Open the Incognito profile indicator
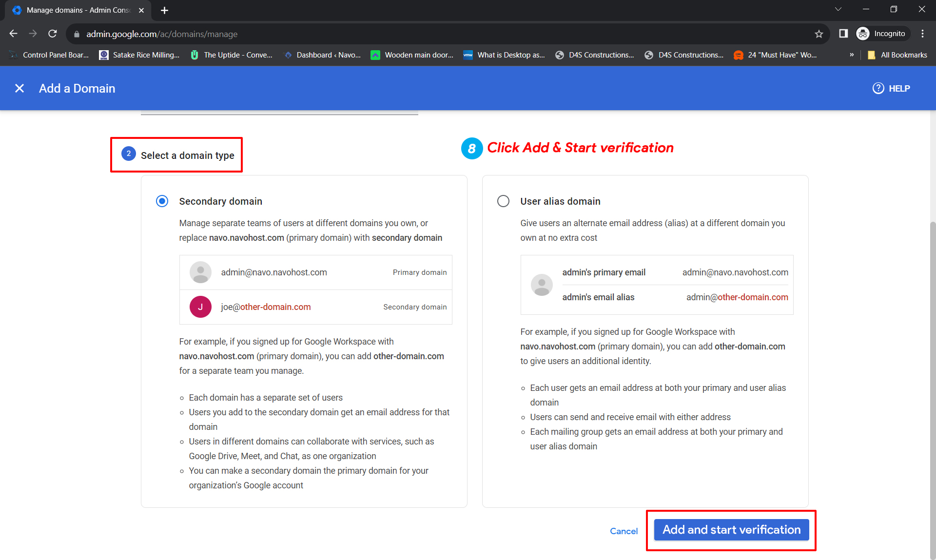936x560 pixels. [x=882, y=34]
